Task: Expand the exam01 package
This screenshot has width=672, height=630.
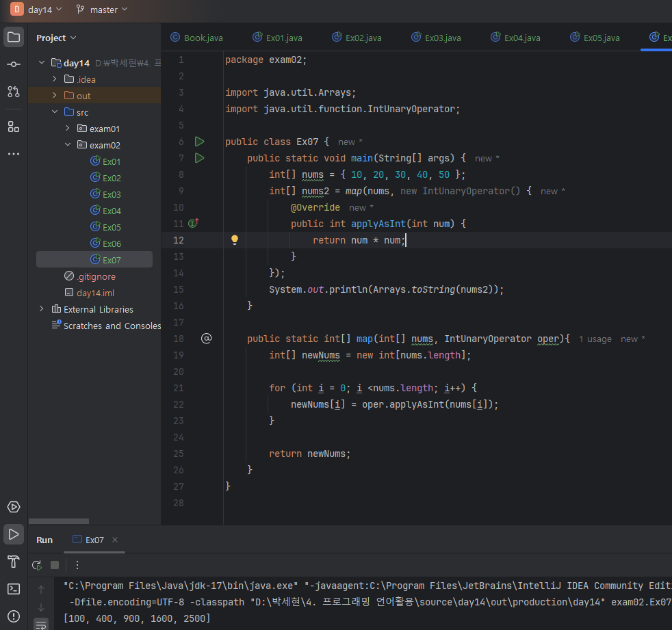Action: [x=67, y=128]
